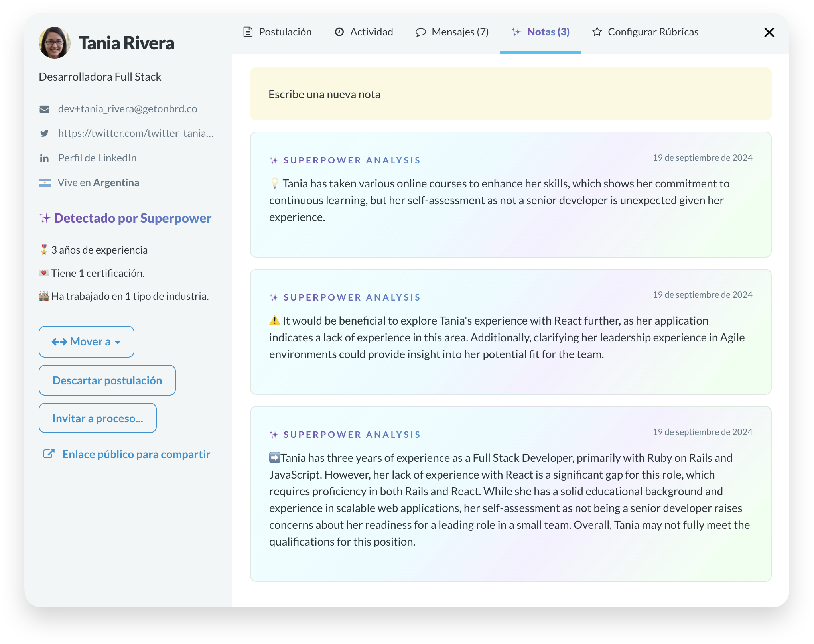Click the LinkedIn 'in' icon

tap(44, 158)
